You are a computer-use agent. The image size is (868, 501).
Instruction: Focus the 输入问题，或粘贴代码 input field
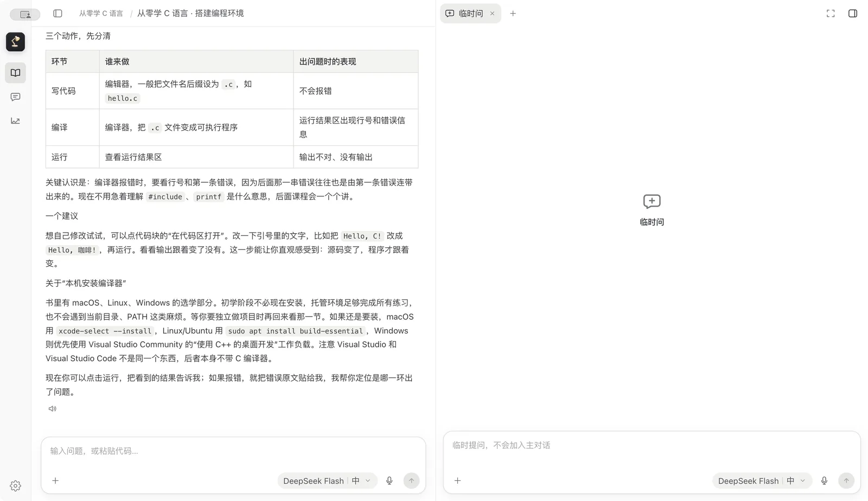pos(233,451)
